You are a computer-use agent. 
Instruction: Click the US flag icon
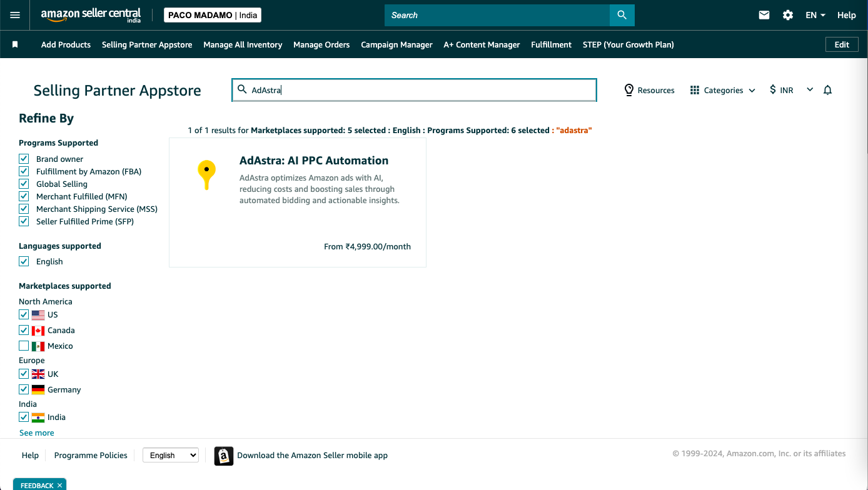[38, 315]
